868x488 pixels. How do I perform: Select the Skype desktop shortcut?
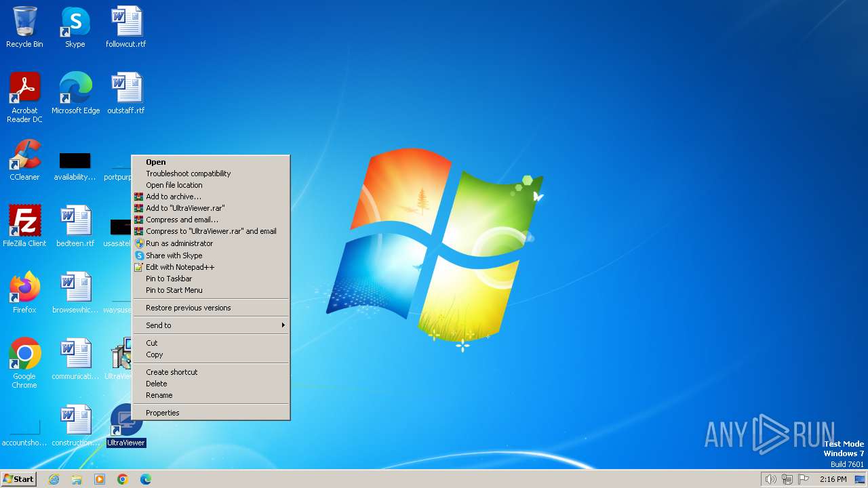point(75,27)
